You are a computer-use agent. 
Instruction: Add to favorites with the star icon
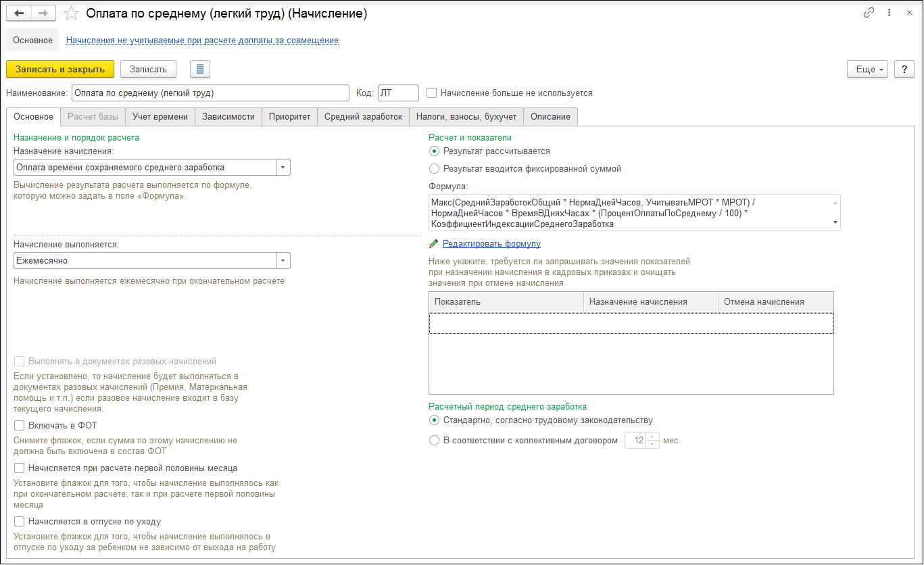[x=71, y=13]
